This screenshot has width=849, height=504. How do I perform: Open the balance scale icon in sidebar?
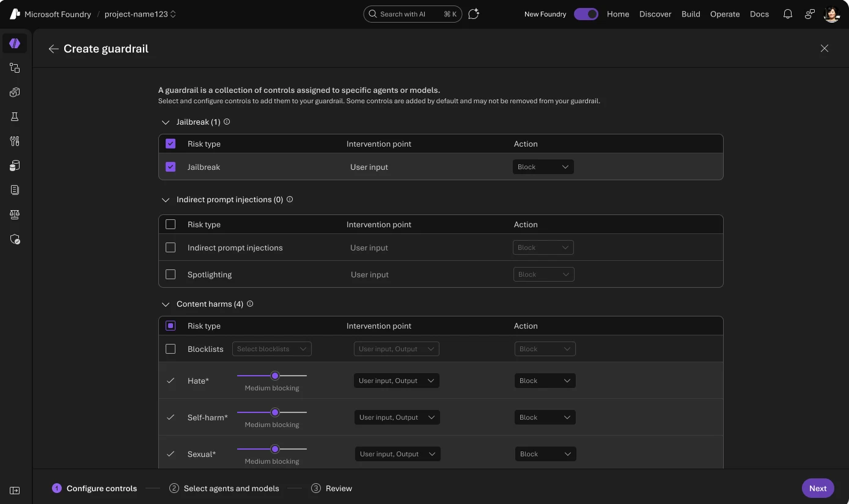15,214
